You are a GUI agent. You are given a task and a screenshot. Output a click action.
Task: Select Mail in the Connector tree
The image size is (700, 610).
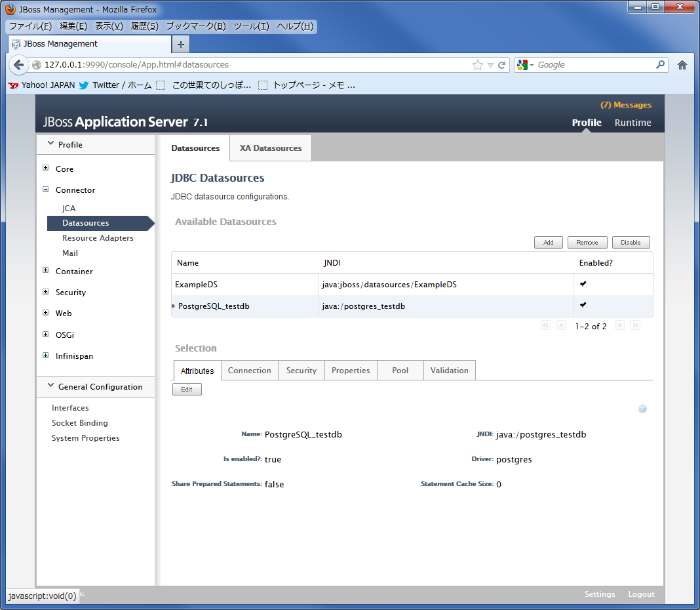coord(70,253)
